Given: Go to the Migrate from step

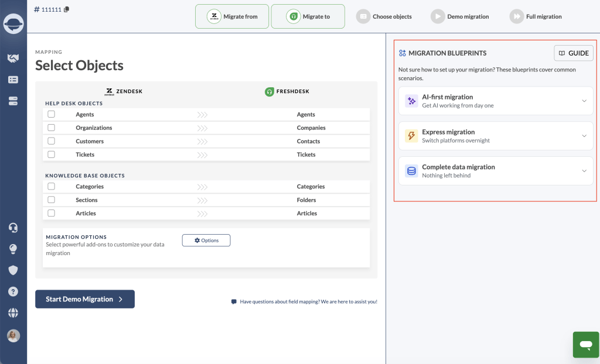Looking at the screenshot, I should coord(232,16).
